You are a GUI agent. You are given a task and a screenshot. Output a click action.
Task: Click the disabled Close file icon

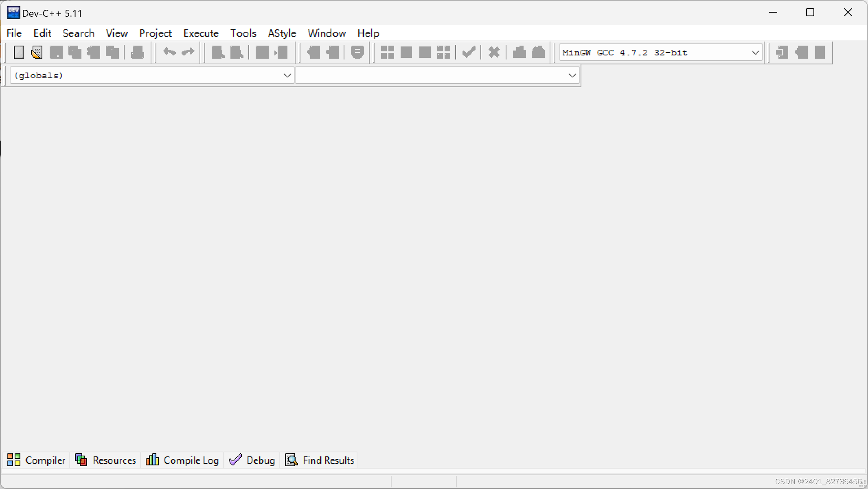coord(94,52)
